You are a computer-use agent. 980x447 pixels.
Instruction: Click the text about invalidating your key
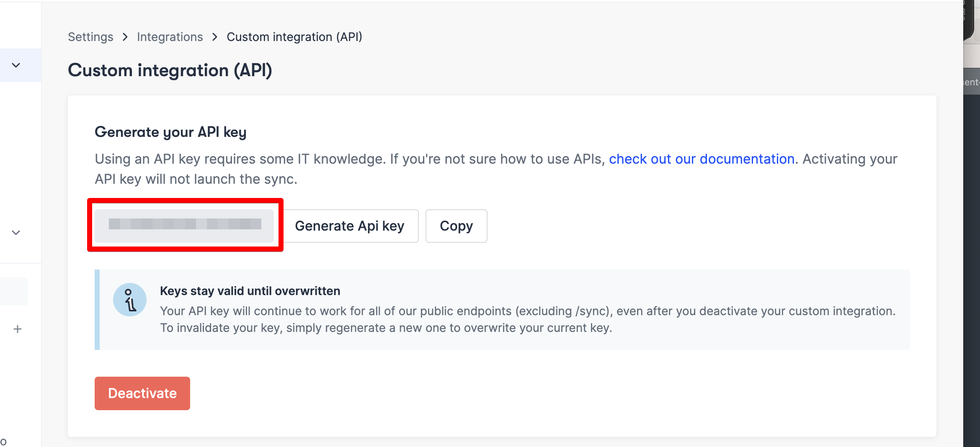386,328
